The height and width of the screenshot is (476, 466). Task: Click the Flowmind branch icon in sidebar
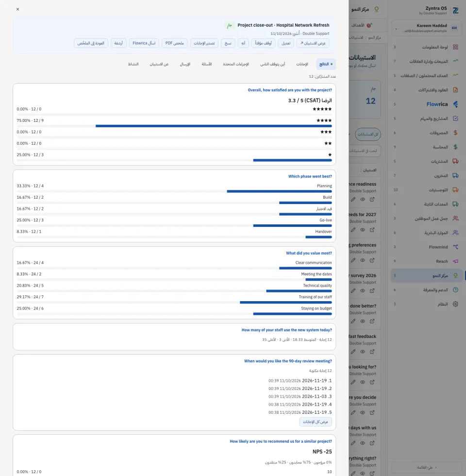point(455,247)
